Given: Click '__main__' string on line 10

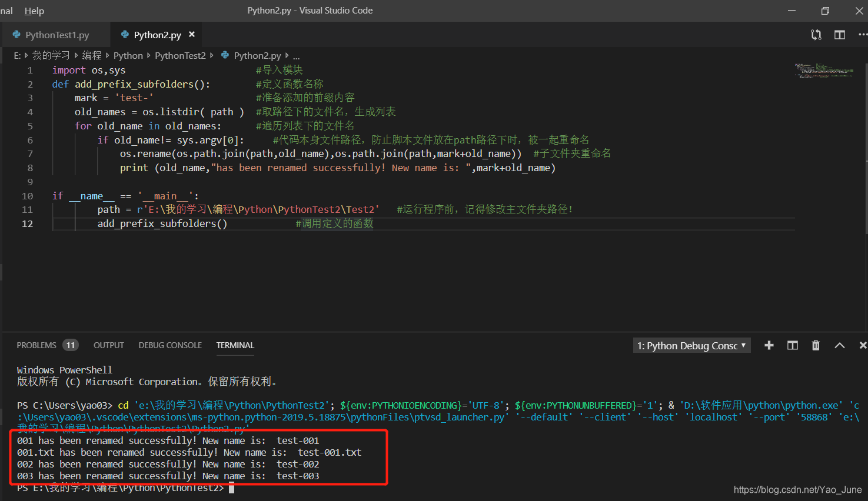Looking at the screenshot, I should (x=165, y=196).
